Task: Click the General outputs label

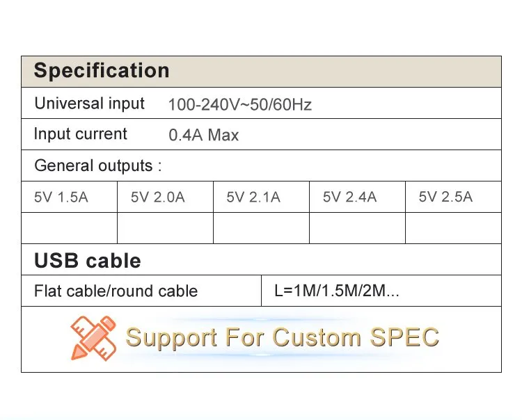Action: [97, 165]
